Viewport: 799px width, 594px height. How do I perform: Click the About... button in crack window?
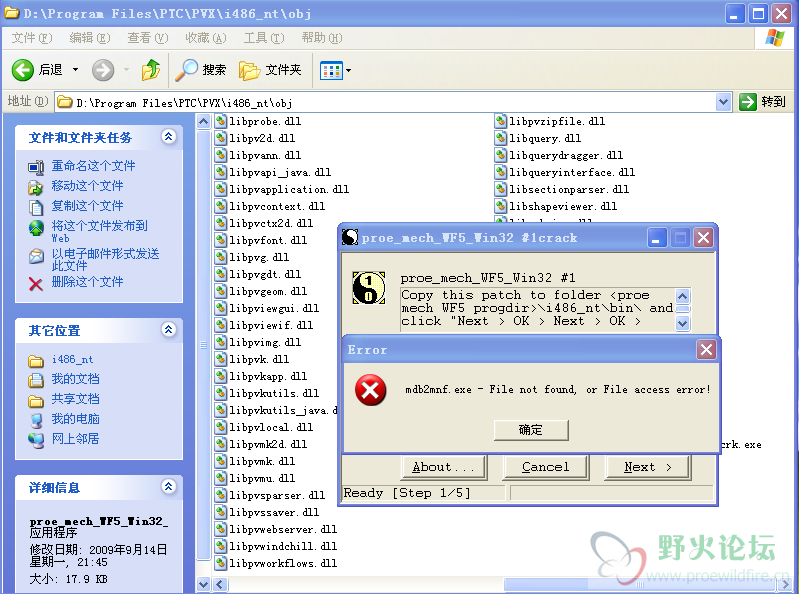point(443,467)
